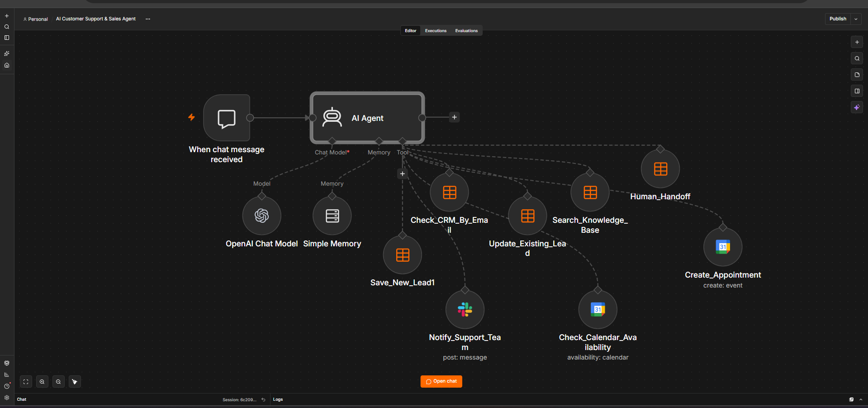The width and height of the screenshot is (868, 408).
Task: Click the plus after the AI Agent output
Action: point(455,117)
